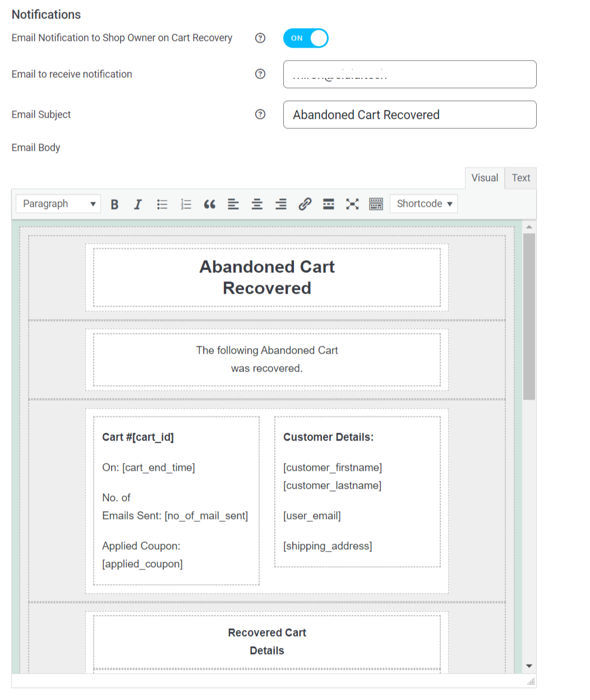Image resolution: width=590 pixels, height=700 pixels.
Task: Open the Shortcode dropdown
Action: click(x=424, y=204)
